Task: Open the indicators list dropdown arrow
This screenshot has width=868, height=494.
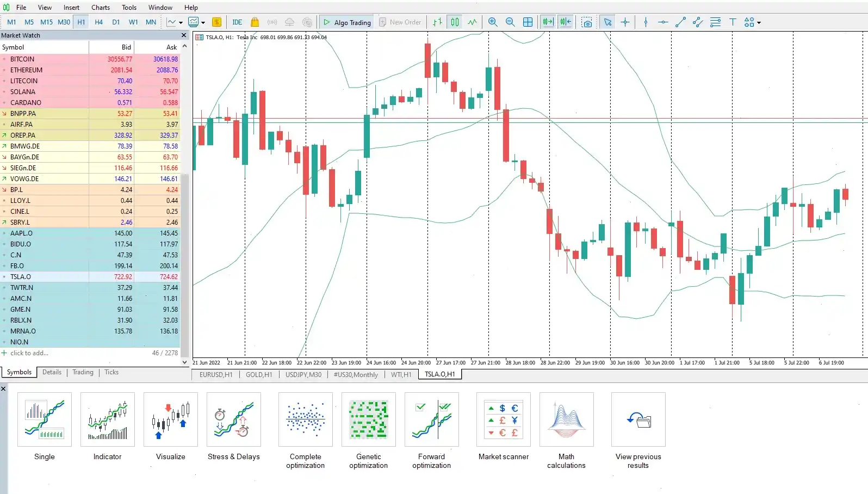Action: (181, 23)
